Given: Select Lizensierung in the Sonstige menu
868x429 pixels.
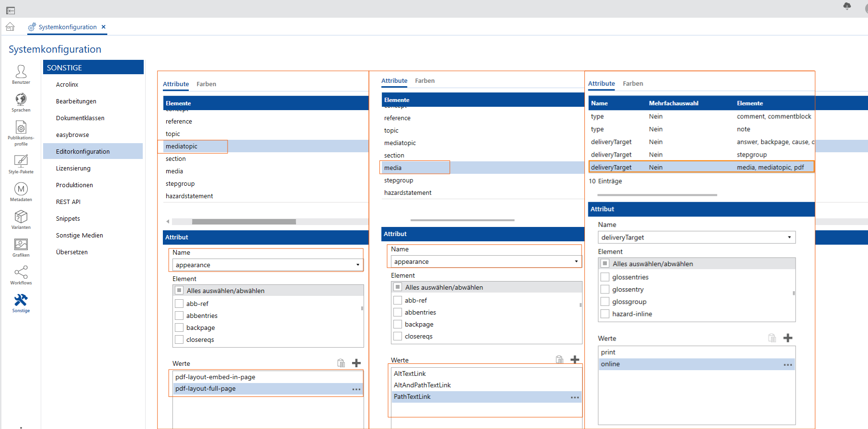Looking at the screenshot, I should (73, 168).
